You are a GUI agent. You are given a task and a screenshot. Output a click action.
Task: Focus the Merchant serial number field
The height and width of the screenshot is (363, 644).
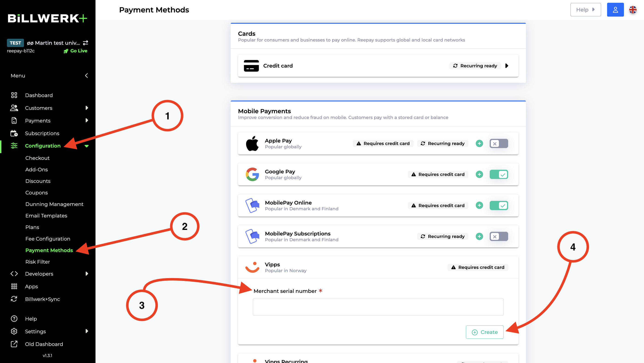pos(378,307)
